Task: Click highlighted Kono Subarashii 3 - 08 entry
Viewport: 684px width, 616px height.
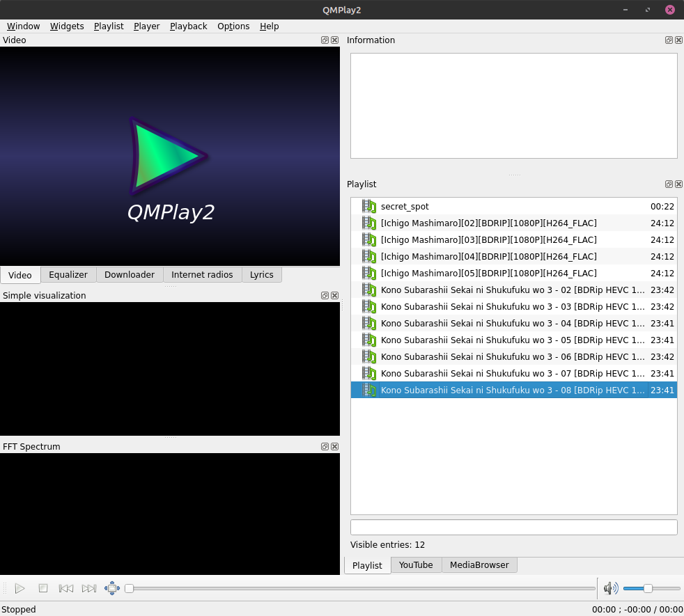Action: (513, 390)
